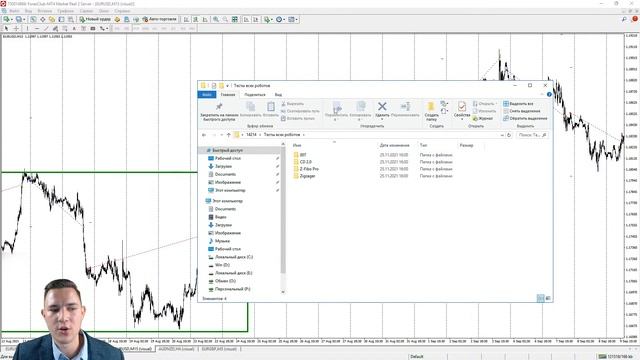
Task: Click Select none in Explorer ribbon
Action: tap(522, 111)
